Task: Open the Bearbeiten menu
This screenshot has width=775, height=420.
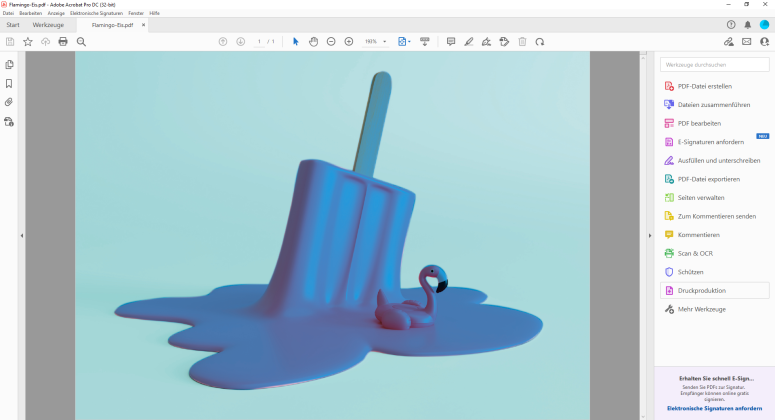Action: pyautogui.click(x=31, y=13)
